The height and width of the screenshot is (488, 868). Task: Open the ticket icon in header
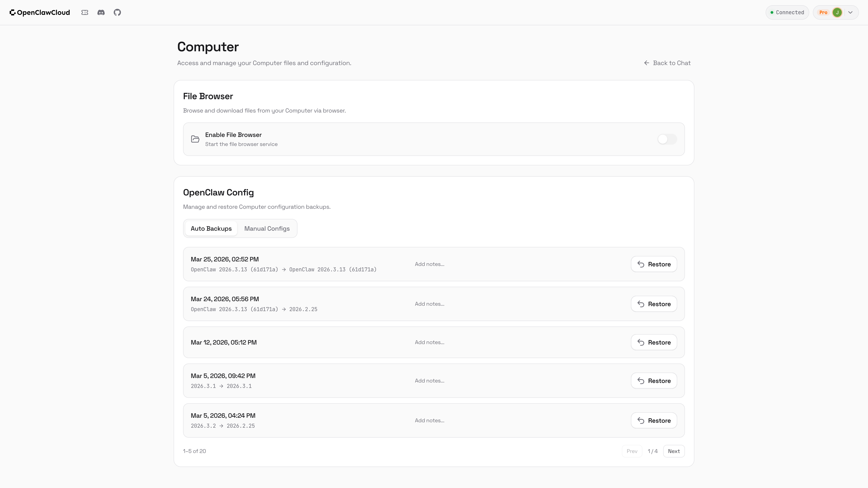pyautogui.click(x=85, y=12)
